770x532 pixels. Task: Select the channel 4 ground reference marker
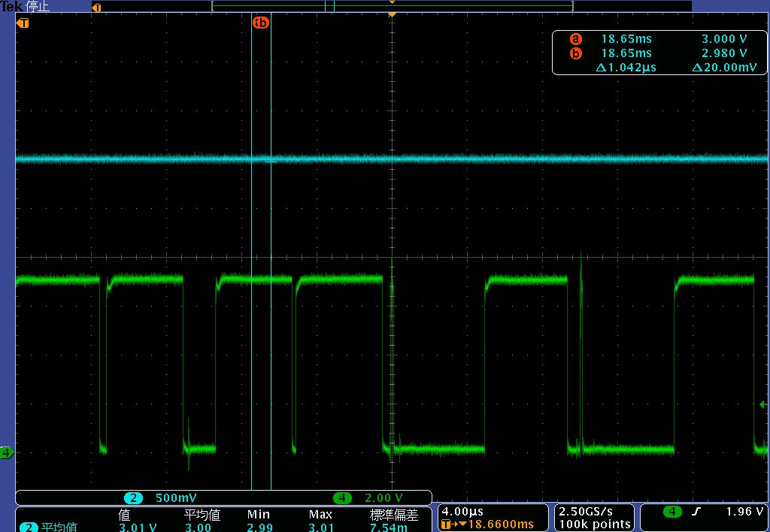[x=6, y=453]
